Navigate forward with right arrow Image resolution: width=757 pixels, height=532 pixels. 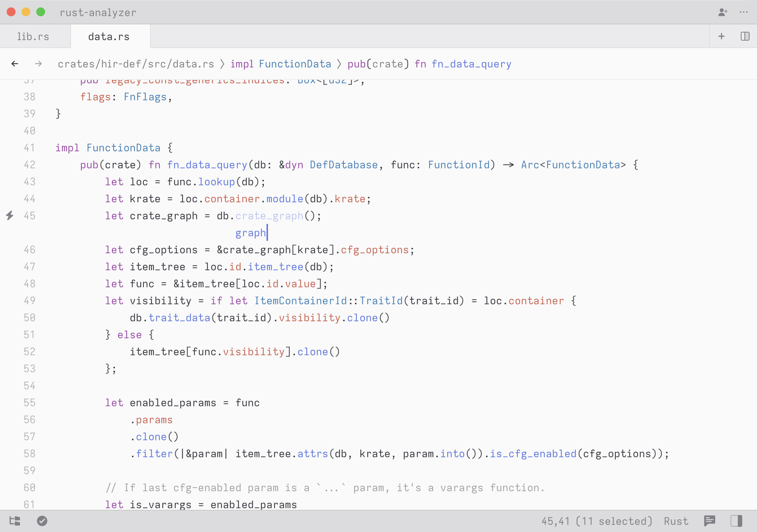pos(38,64)
